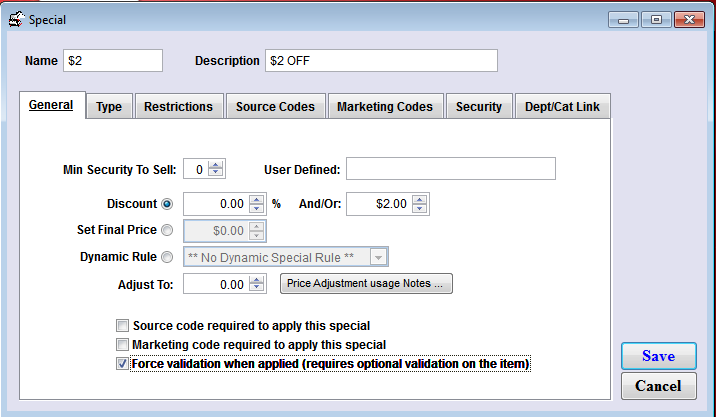Open the Marketing Codes tab

[x=385, y=106]
